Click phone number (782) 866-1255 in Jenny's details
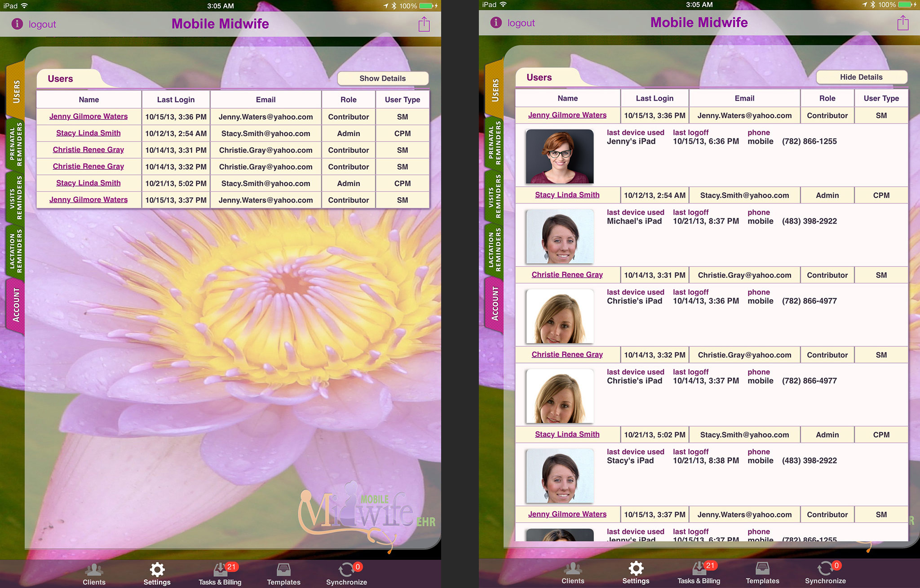Screen dimensions: 920x588 coord(809,141)
